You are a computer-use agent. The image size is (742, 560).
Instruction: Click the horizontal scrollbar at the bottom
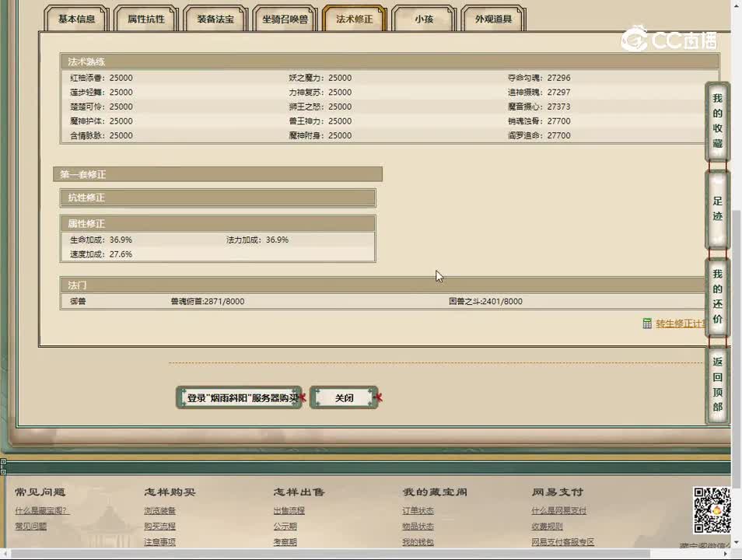(x=366, y=554)
